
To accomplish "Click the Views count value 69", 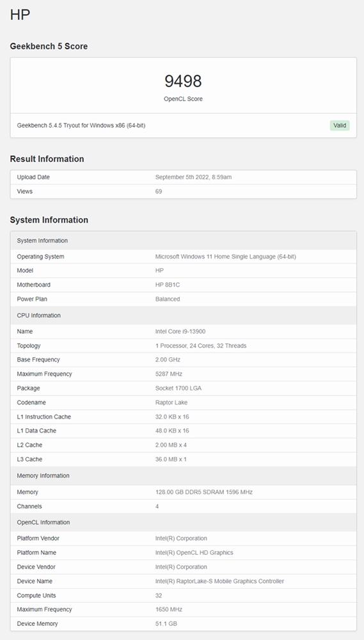I will click(159, 191).
